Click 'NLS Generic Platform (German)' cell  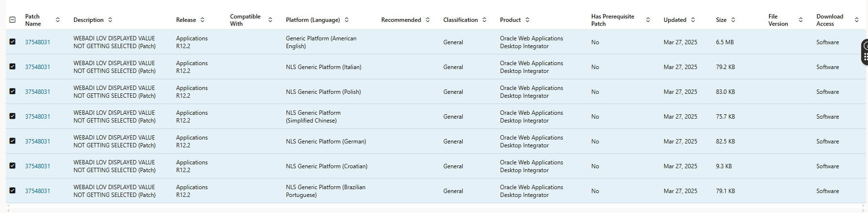pyautogui.click(x=326, y=142)
